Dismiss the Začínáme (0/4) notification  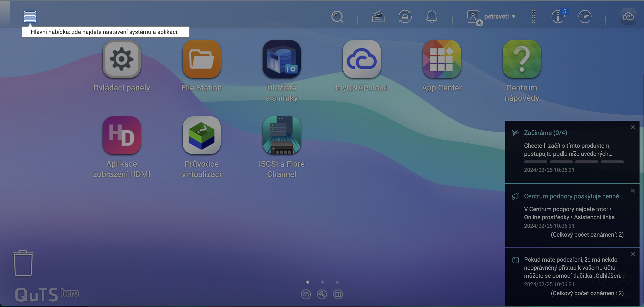coord(633,127)
